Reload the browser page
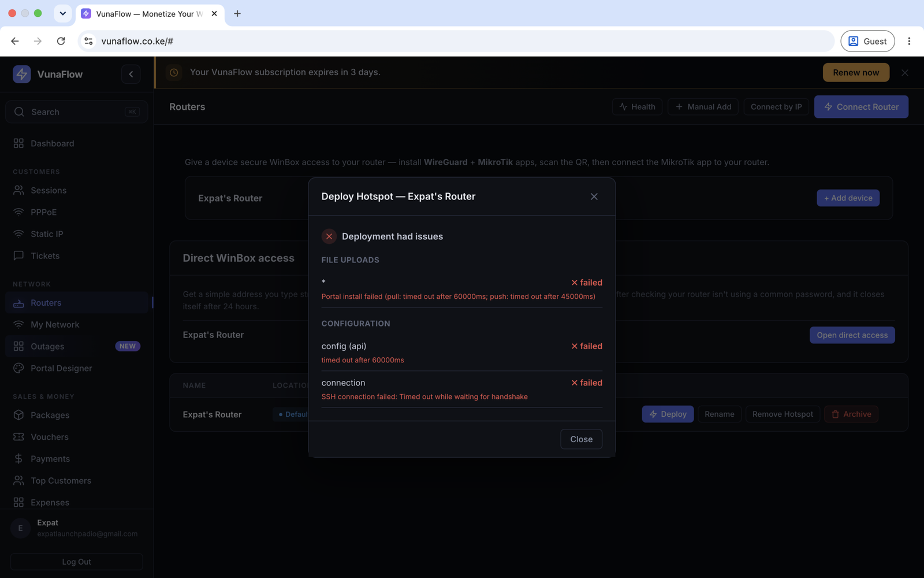The height and width of the screenshot is (578, 924). coord(61,41)
